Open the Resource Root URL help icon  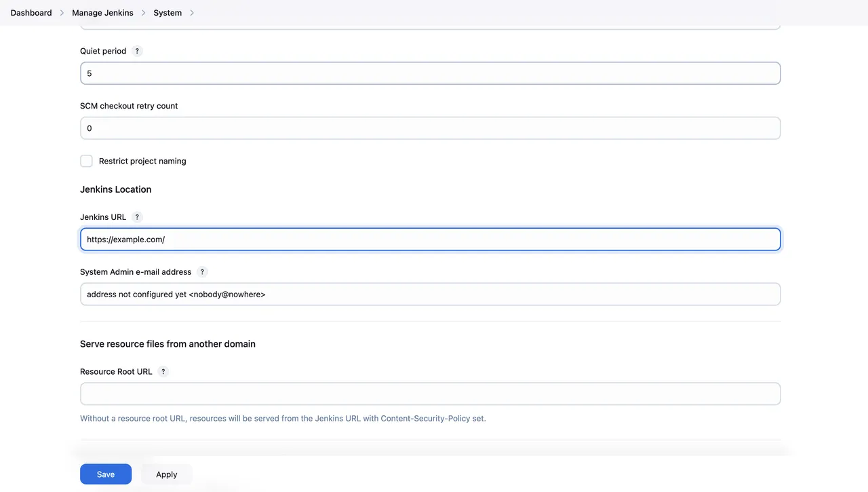[x=163, y=372]
